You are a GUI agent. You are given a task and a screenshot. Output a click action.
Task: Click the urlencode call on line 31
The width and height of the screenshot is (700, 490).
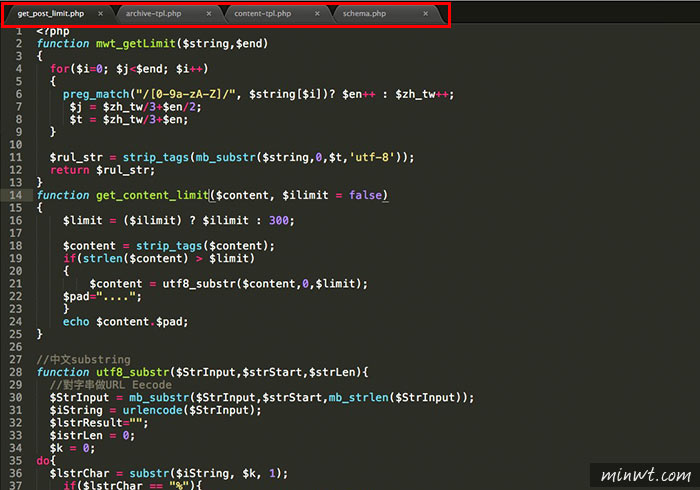153,410
